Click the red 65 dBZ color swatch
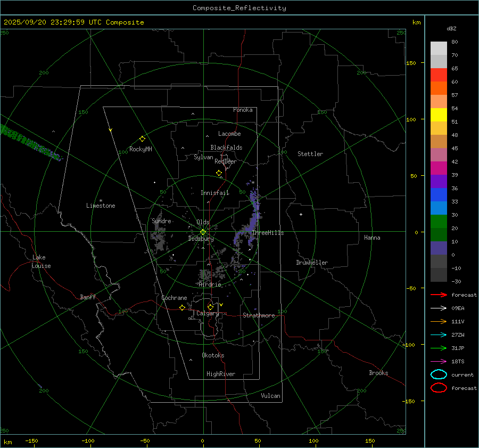 tap(439, 75)
